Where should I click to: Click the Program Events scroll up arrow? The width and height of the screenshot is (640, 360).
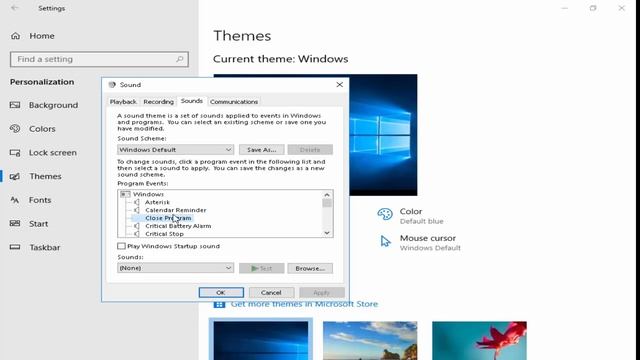(327, 195)
